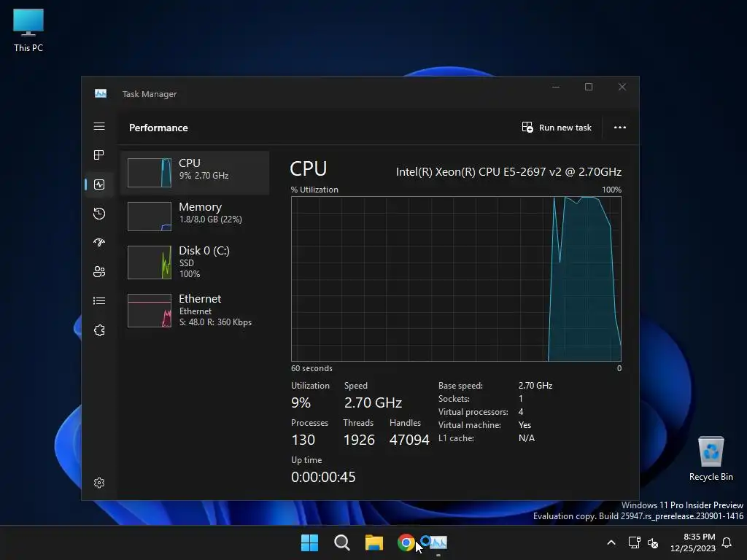Click the Speed 2.70 GHz value

pos(373,402)
